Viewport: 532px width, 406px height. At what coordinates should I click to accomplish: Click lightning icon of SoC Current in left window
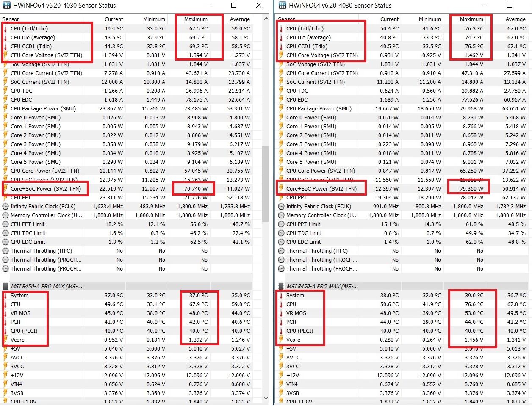(6, 82)
